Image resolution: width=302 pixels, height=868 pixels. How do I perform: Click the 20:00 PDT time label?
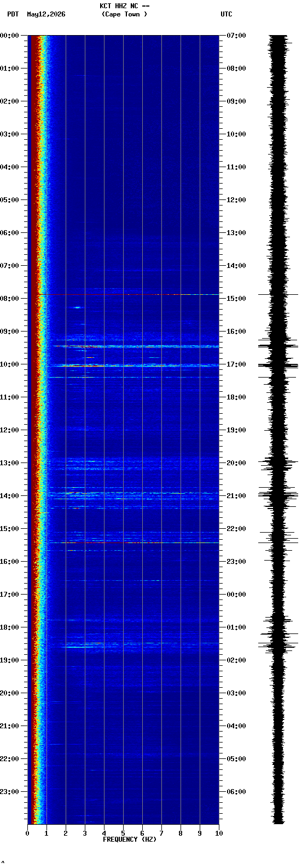[10, 693]
